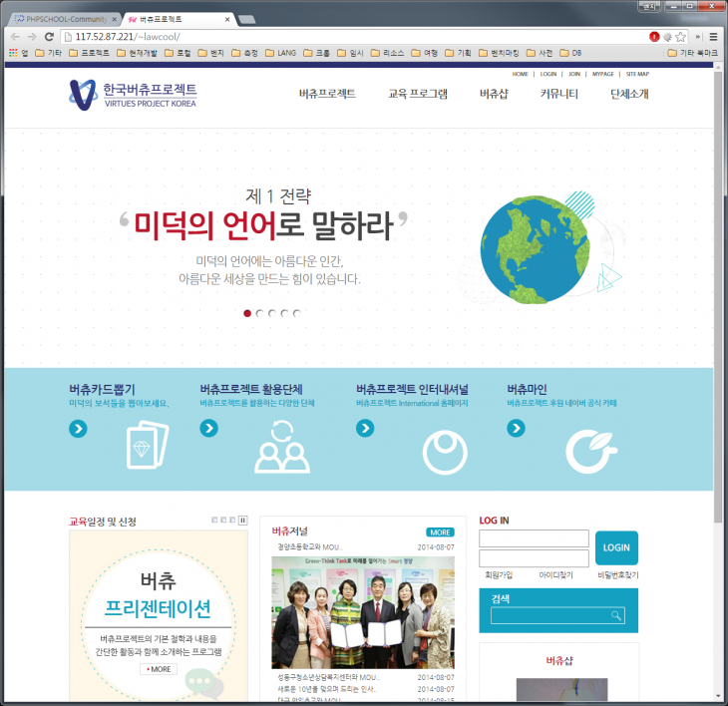This screenshot has width=728, height=706.
Task: Open the 기타 북마크 folder
Action: (693, 53)
